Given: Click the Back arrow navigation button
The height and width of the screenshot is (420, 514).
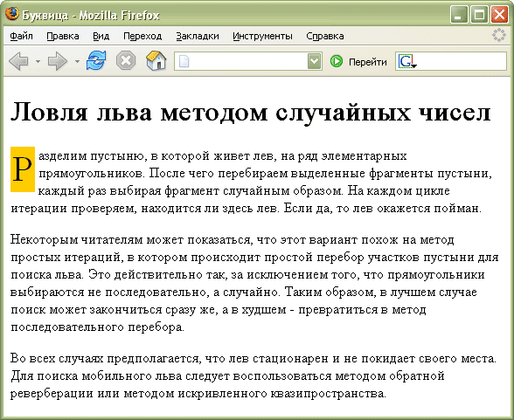Looking at the screenshot, I should tap(18, 61).
